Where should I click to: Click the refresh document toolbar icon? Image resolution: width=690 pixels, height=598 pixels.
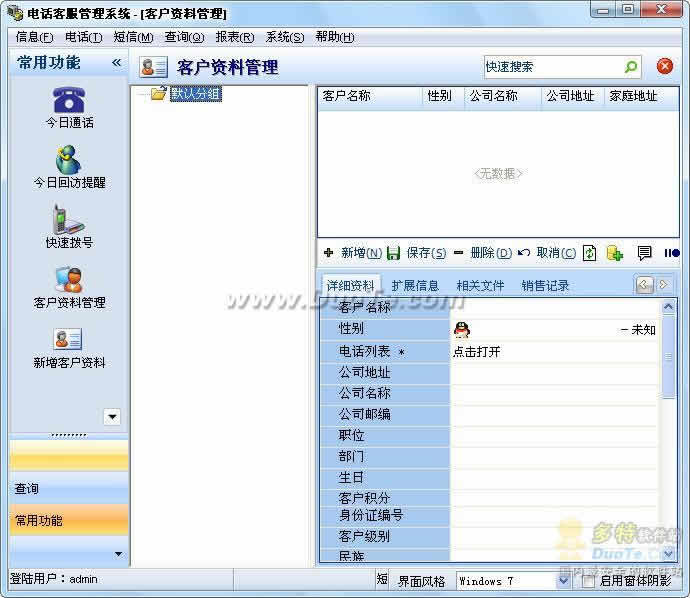(x=590, y=253)
